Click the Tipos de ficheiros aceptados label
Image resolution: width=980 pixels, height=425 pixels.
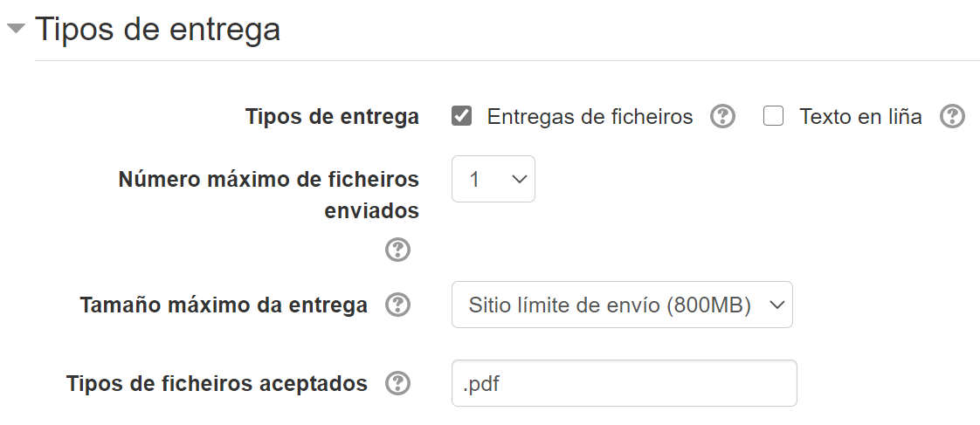tap(217, 383)
